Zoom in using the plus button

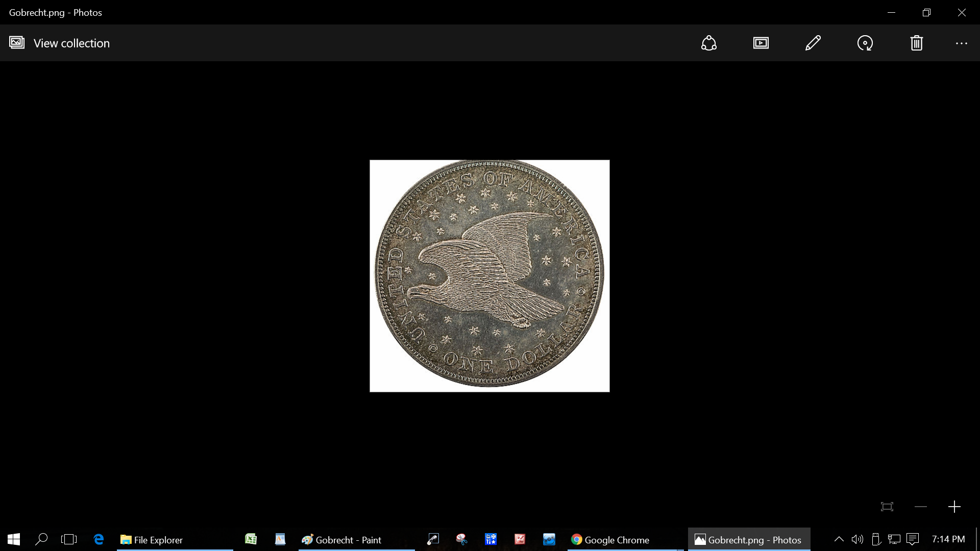[x=954, y=507]
